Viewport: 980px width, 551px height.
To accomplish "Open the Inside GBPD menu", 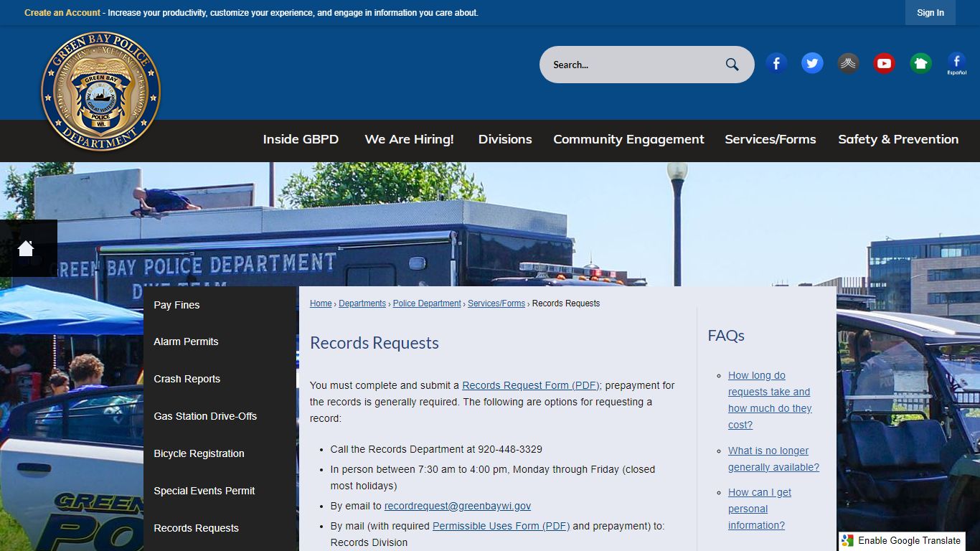I will tap(301, 139).
